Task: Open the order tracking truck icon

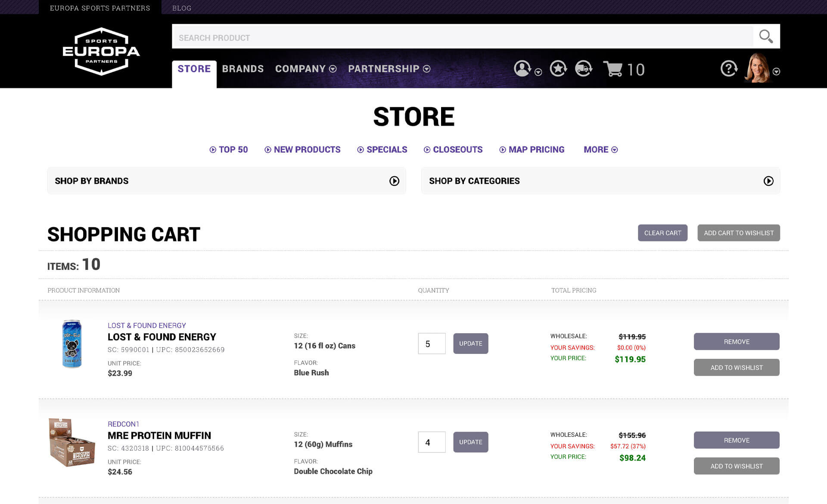Action: click(x=583, y=68)
